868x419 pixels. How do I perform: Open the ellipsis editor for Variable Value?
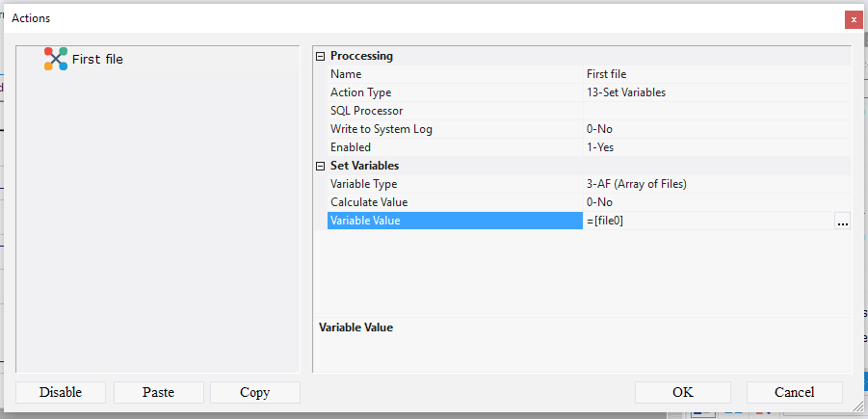[x=842, y=222]
